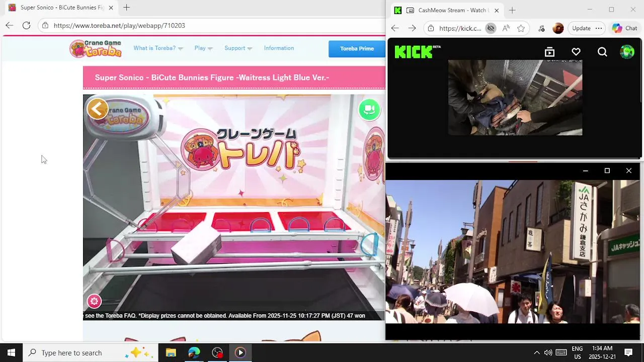Click the Toreba Prime button
The height and width of the screenshot is (362, 644).
[357, 49]
